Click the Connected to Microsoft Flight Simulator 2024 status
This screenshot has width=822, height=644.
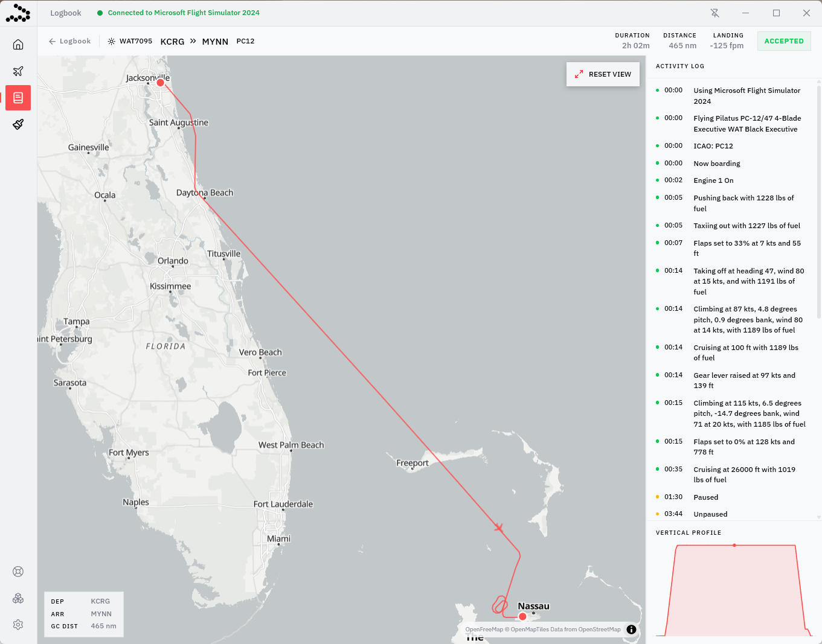click(x=178, y=13)
